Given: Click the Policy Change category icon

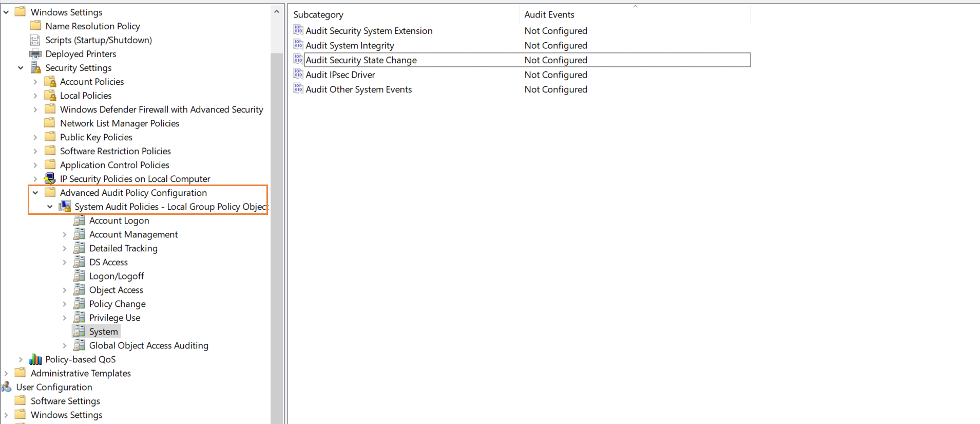Looking at the screenshot, I should coord(79,303).
